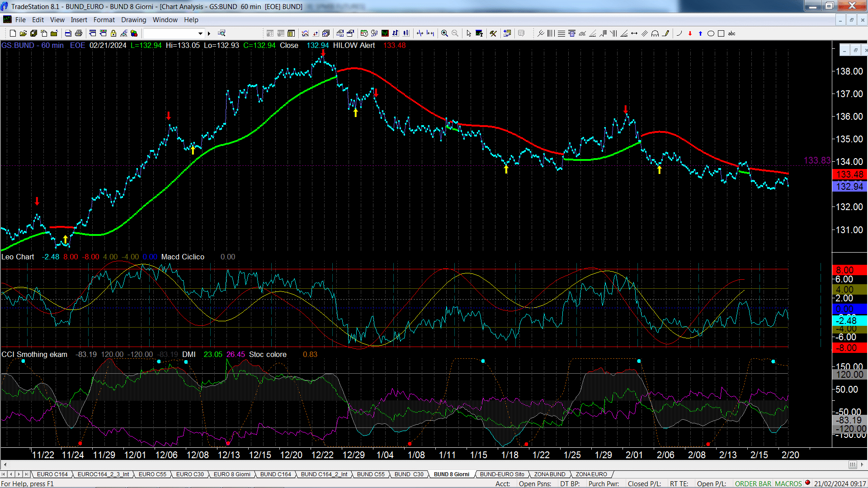Select the parallel lines drawing tool

pyautogui.click(x=645, y=33)
